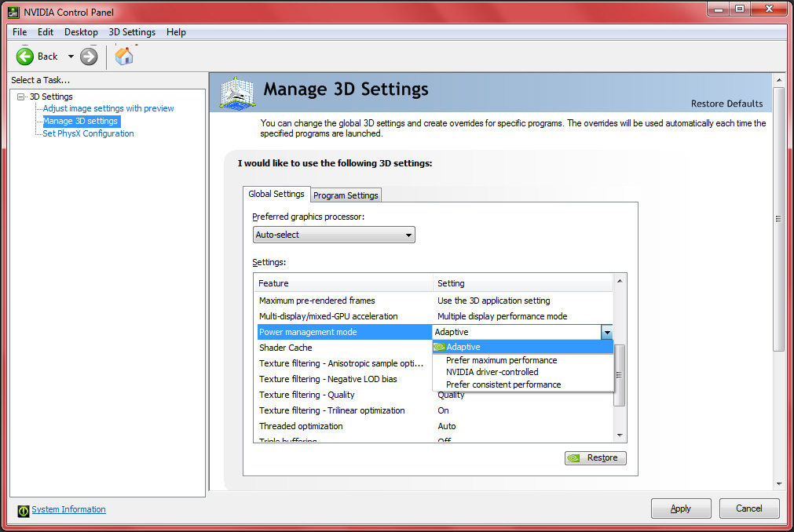Select Multi-display/mixed-GPU acceleration row
Image resolution: width=794 pixels, height=532 pixels.
(434, 316)
